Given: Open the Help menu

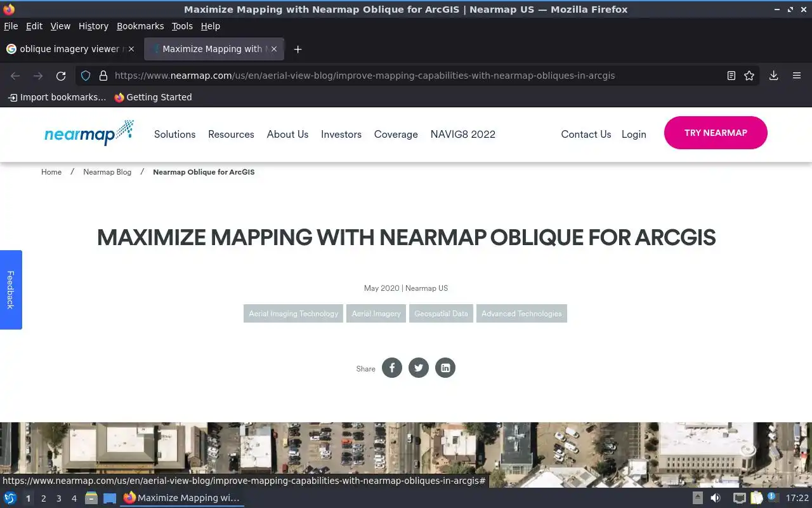Looking at the screenshot, I should 210,26.
